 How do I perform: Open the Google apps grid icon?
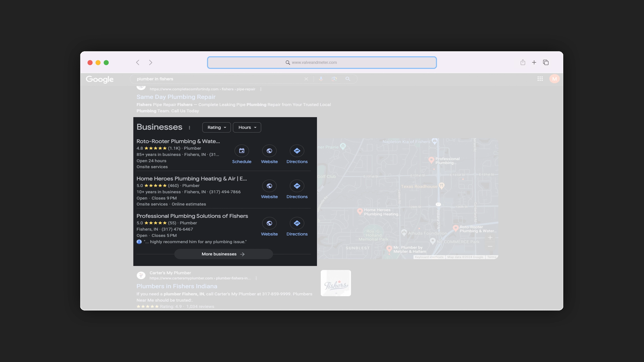(540, 79)
